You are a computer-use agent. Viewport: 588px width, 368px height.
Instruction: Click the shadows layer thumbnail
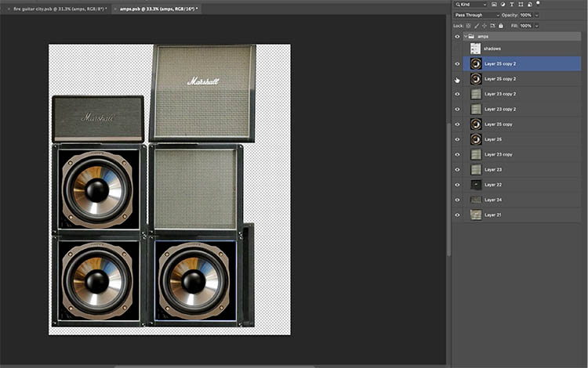[x=476, y=49]
